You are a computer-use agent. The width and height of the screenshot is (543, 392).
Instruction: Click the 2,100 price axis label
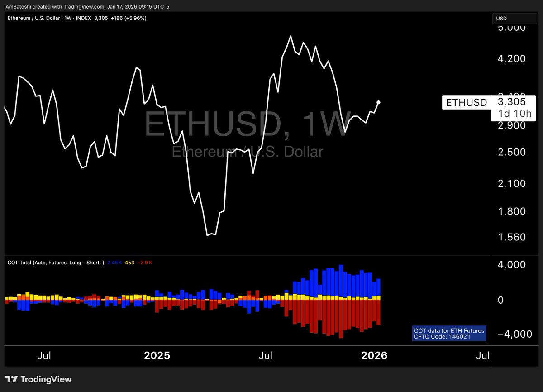coord(511,183)
